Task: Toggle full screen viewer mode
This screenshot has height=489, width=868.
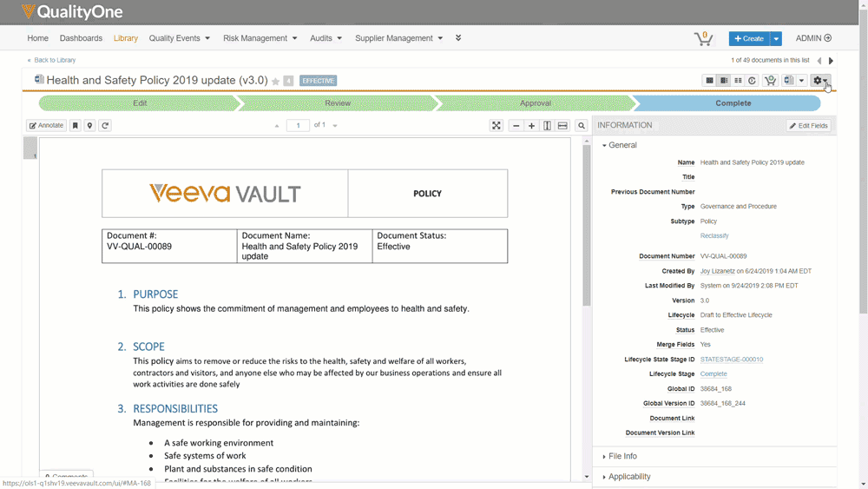Action: coord(496,126)
